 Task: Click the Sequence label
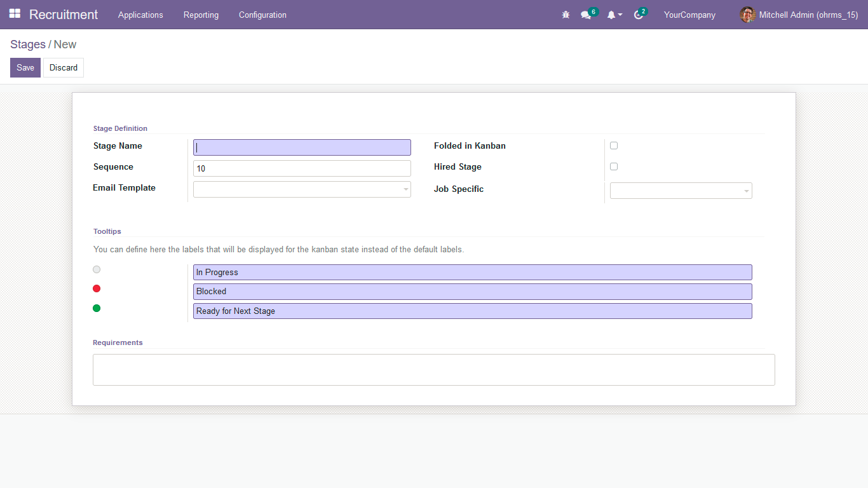[x=113, y=167]
